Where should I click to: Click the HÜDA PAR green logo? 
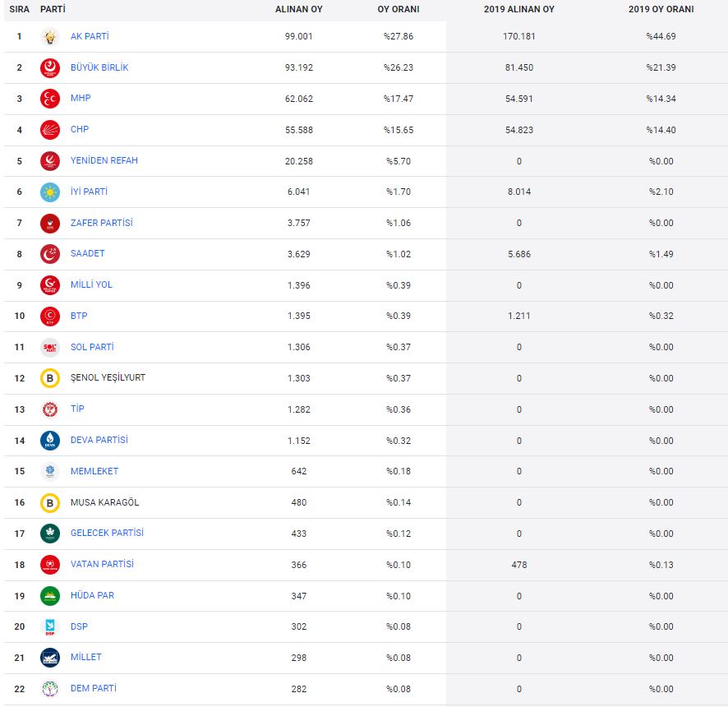(50, 596)
